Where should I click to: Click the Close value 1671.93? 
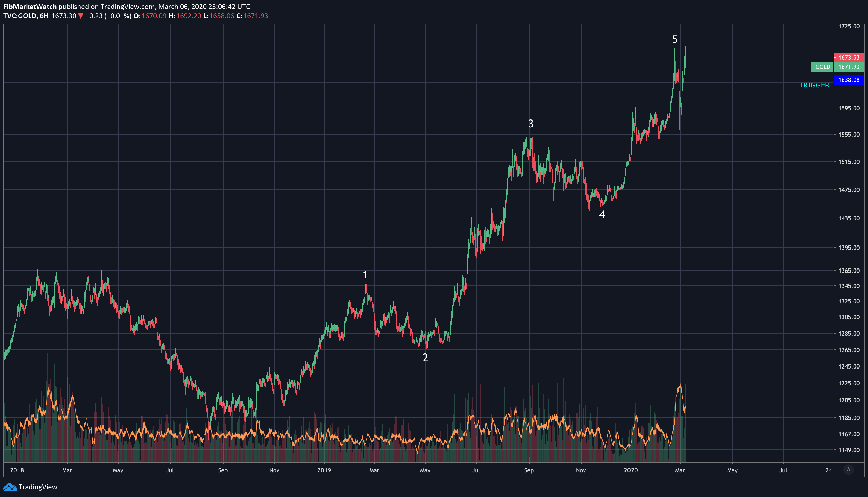(256, 16)
